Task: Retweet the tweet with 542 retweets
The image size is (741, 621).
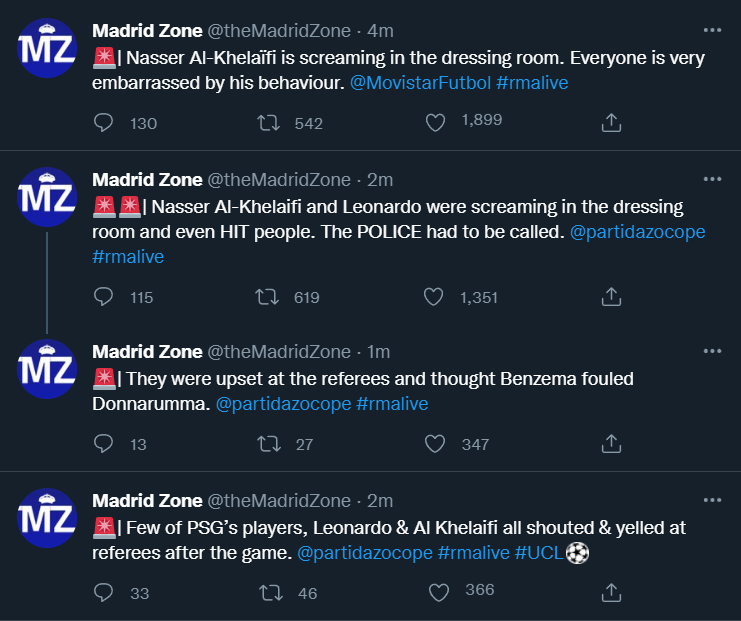Action: 268,123
